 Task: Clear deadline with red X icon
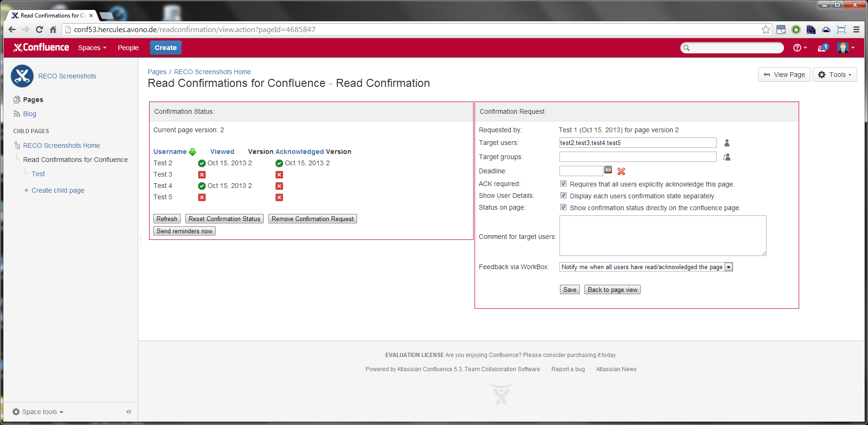point(621,171)
